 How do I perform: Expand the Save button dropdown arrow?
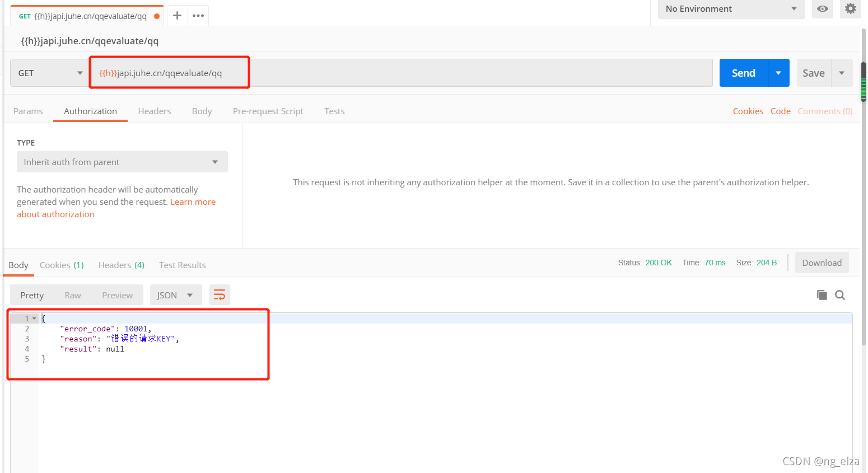(842, 73)
